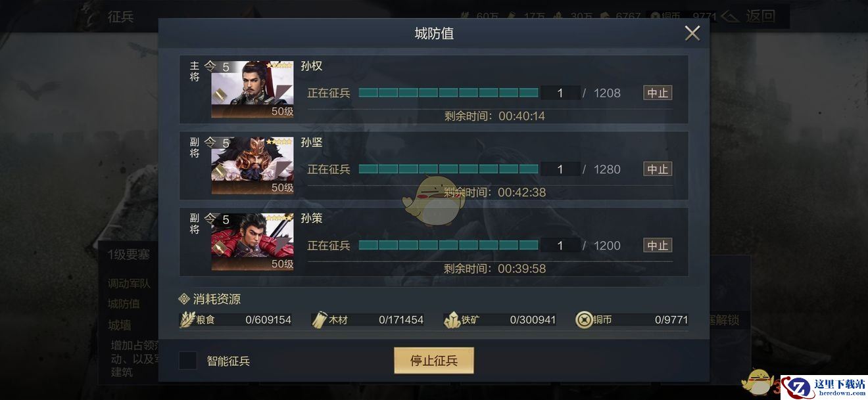Click the 返回 back arrow

[748, 16]
